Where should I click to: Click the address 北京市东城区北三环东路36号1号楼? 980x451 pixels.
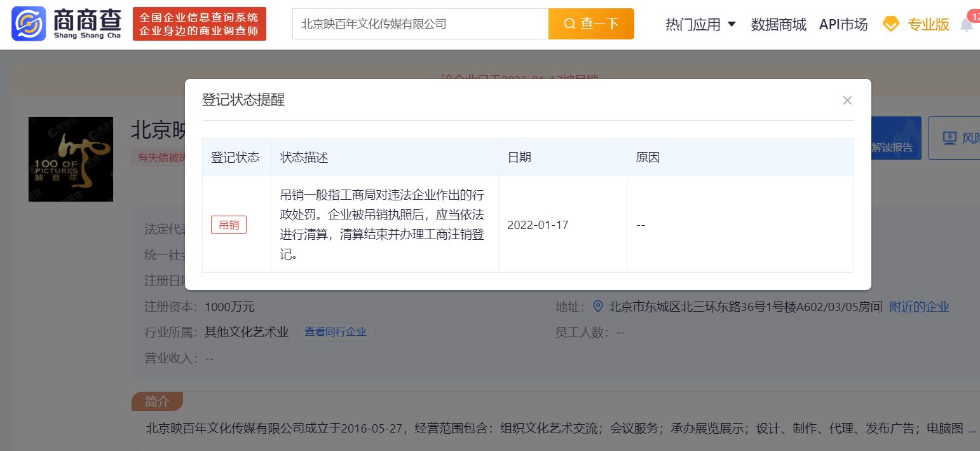coord(745,307)
